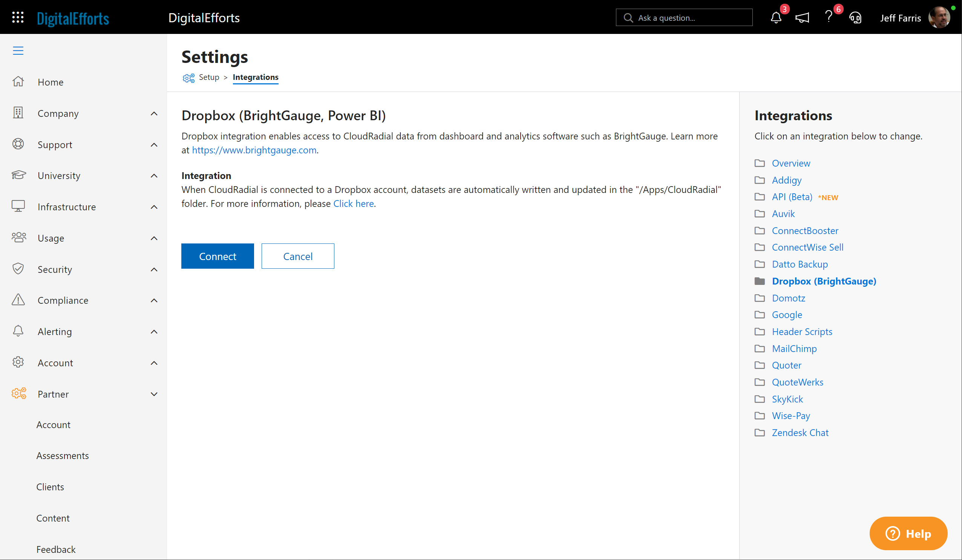The width and height of the screenshot is (962, 560).
Task: Open the Wise-Pay integration
Action: [791, 416]
